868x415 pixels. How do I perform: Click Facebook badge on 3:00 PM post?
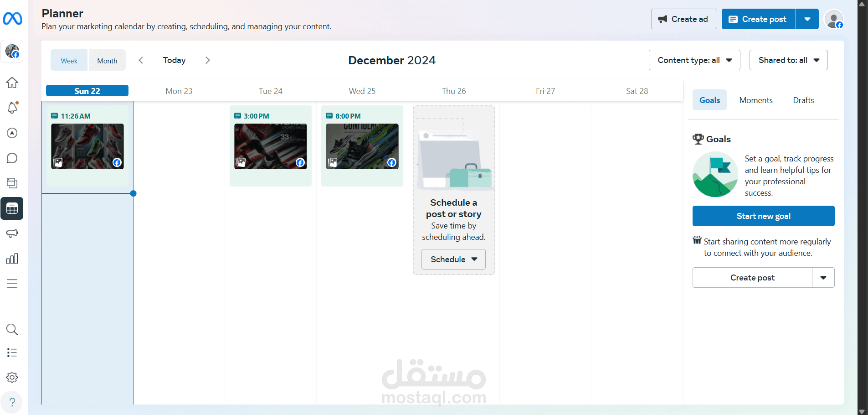coord(300,163)
